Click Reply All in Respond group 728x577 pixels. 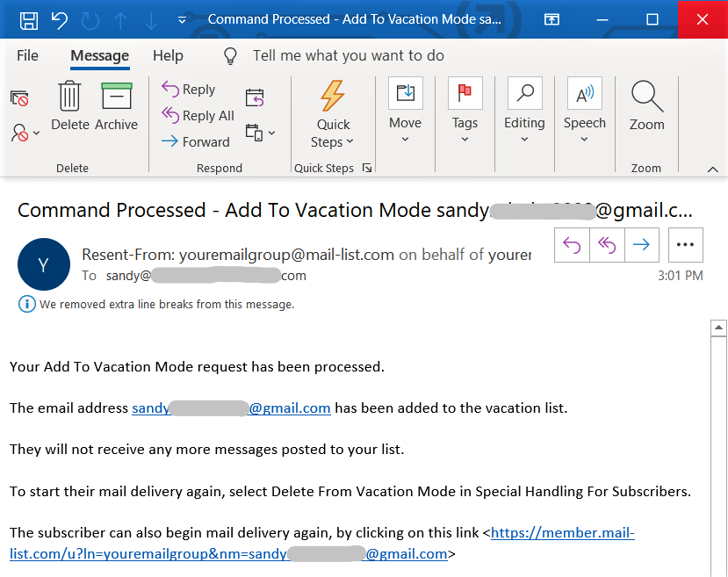[198, 116]
